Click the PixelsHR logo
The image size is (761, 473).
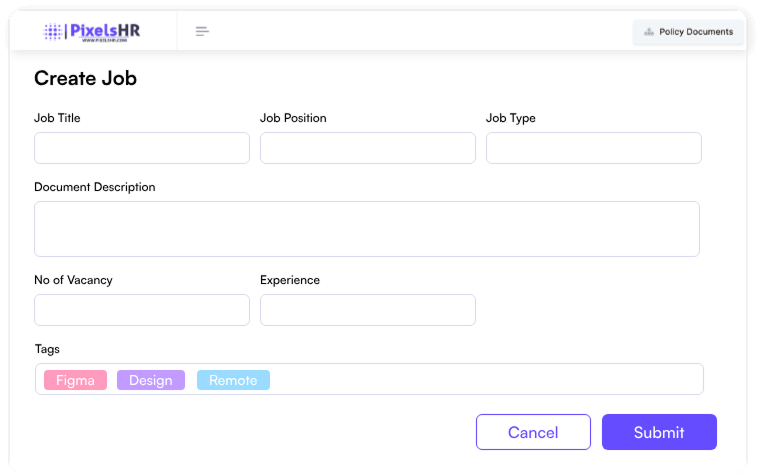tap(92, 32)
